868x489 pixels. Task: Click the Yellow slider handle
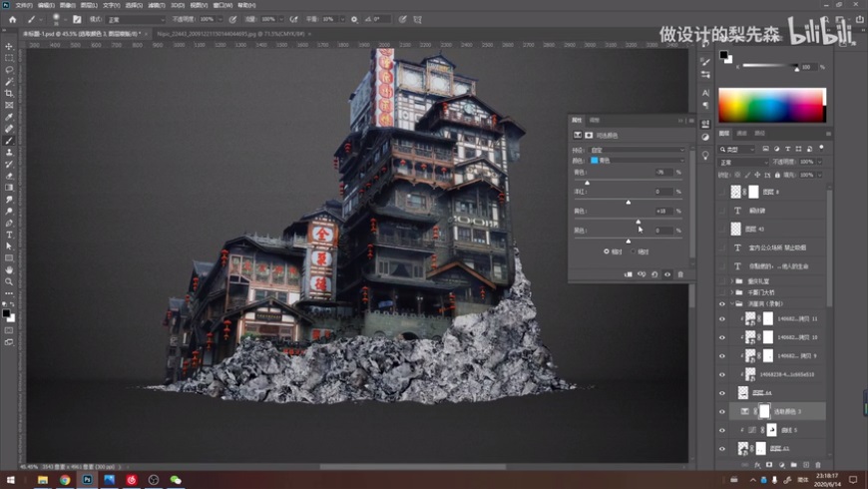pos(639,222)
